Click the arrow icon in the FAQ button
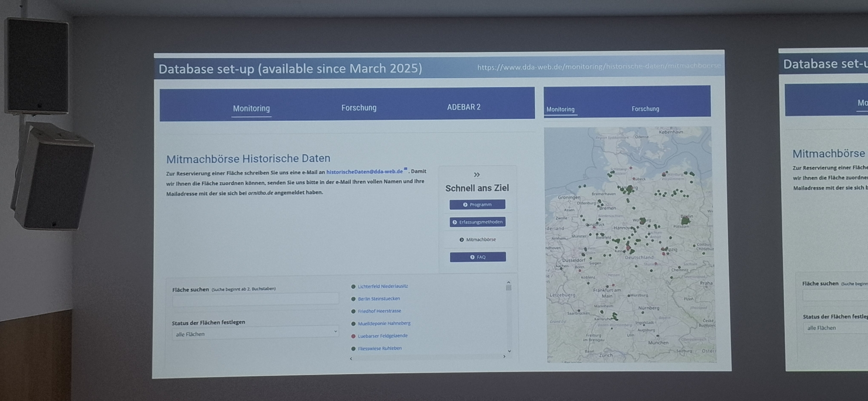 [472, 257]
